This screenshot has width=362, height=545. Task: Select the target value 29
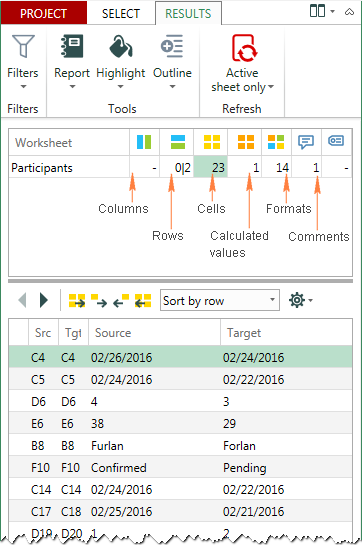click(230, 423)
